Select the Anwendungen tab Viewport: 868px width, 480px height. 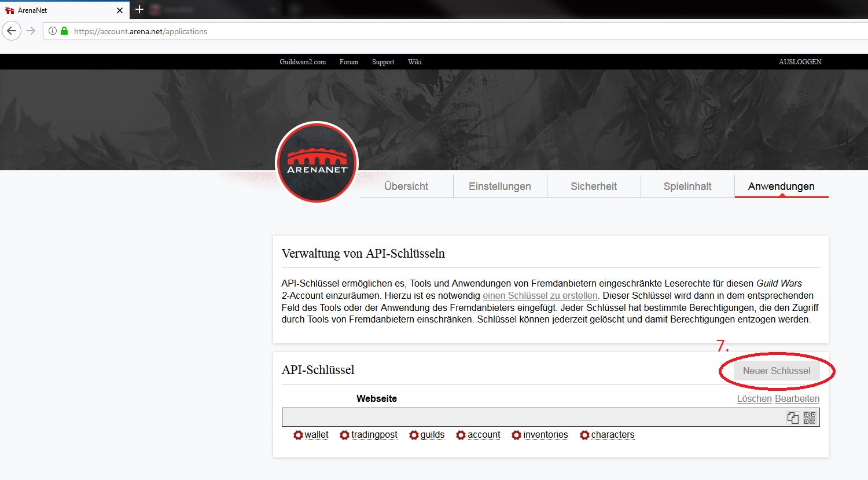(x=781, y=186)
